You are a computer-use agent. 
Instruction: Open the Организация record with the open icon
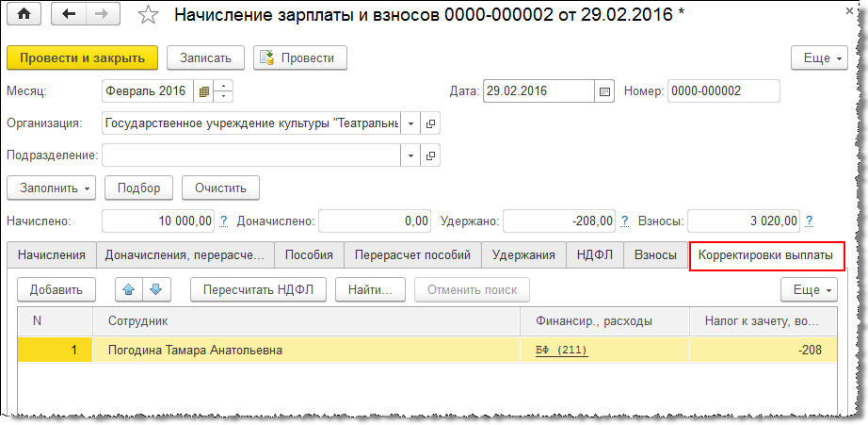[x=431, y=123]
